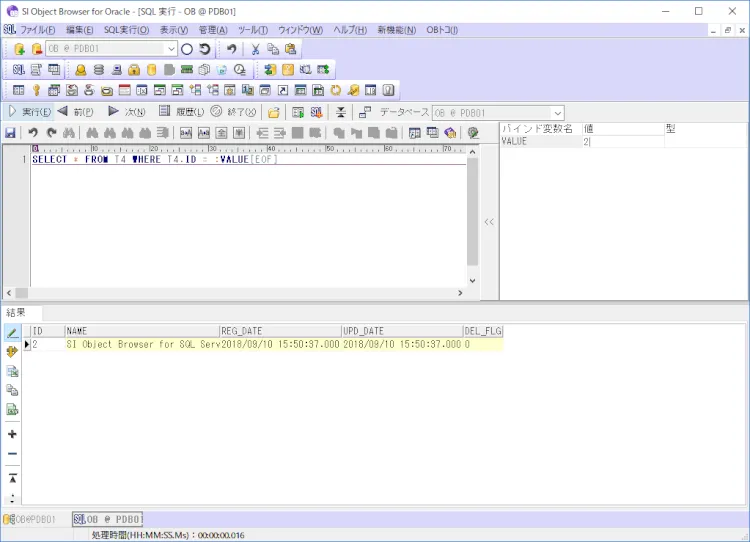The height and width of the screenshot is (542, 750).
Task: Click the plus add row icon
Action: 12,434
